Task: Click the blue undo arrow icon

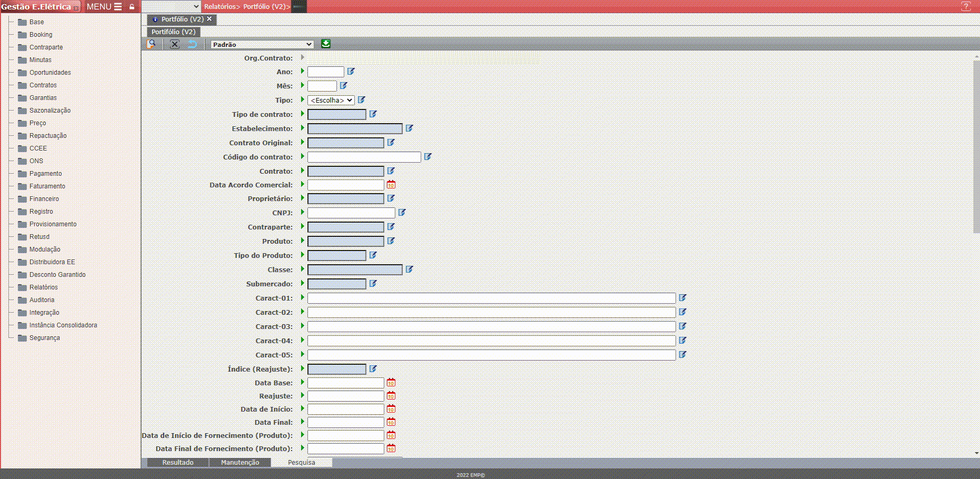Action: point(193,44)
